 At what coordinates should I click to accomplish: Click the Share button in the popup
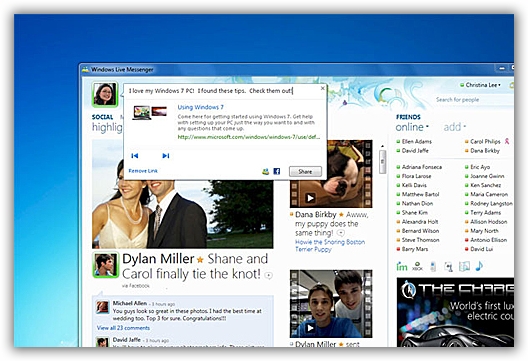tap(305, 171)
